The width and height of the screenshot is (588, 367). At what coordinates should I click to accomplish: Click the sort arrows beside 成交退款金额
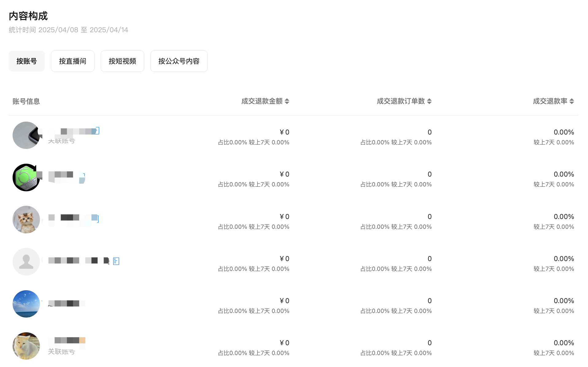(287, 101)
